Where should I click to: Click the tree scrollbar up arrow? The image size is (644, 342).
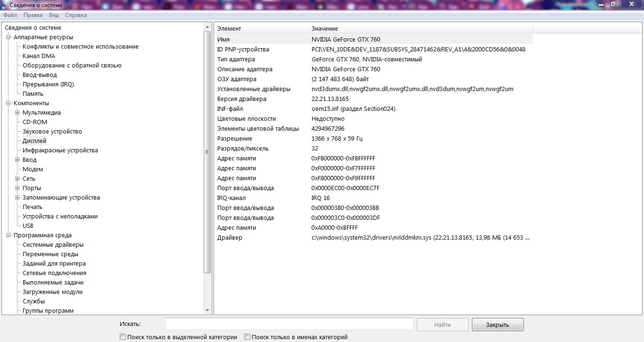coord(207,27)
